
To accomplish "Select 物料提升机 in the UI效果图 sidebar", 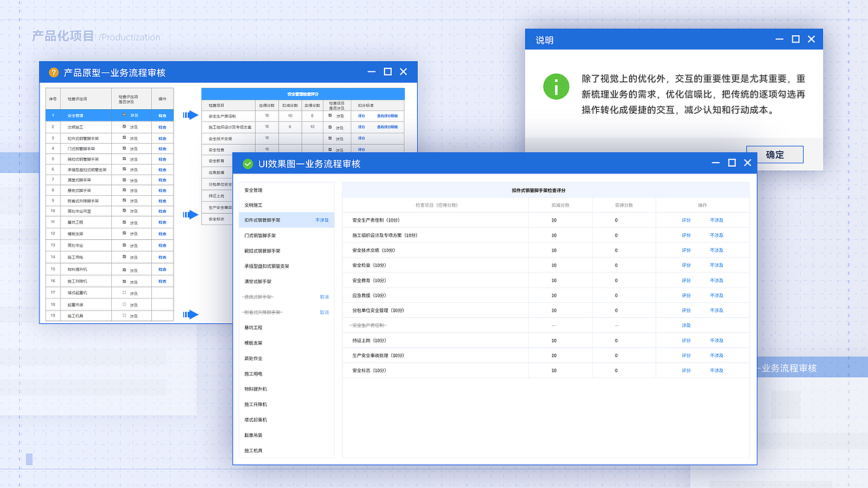I will click(x=256, y=389).
